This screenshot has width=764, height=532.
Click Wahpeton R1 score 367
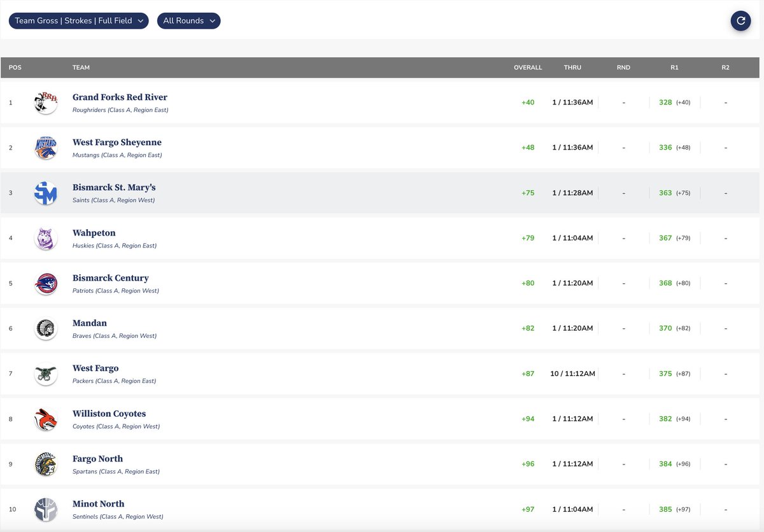[x=665, y=238]
